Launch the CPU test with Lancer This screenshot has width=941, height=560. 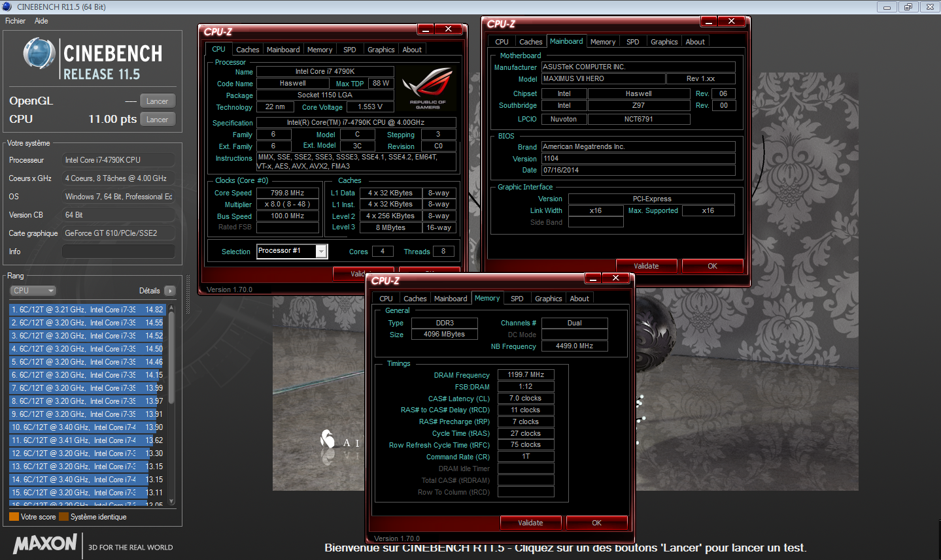[157, 120]
